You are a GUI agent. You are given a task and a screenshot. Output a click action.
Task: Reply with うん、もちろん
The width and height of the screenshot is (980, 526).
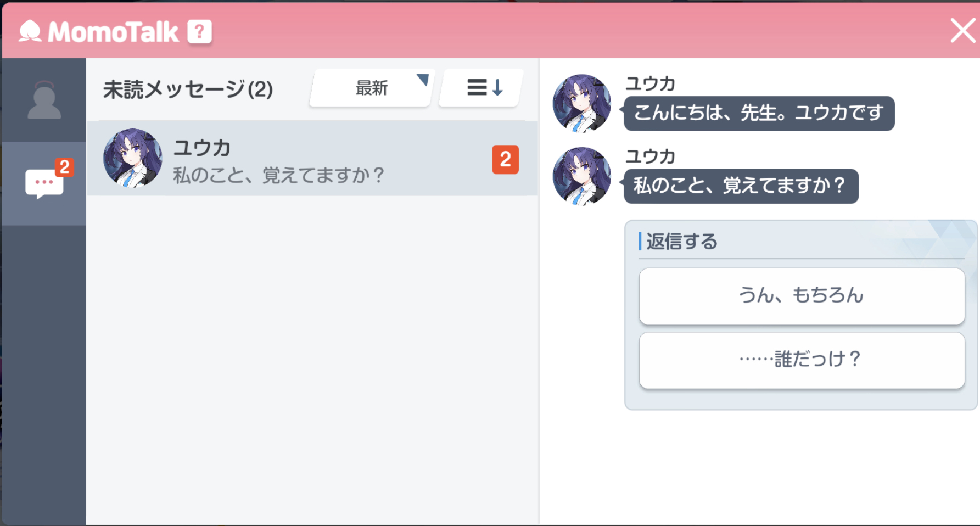pyautogui.click(x=802, y=296)
